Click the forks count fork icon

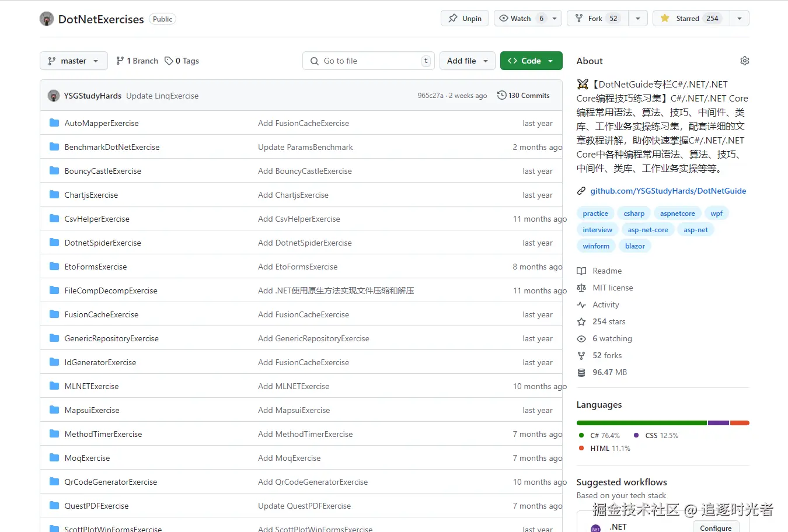tap(581, 355)
